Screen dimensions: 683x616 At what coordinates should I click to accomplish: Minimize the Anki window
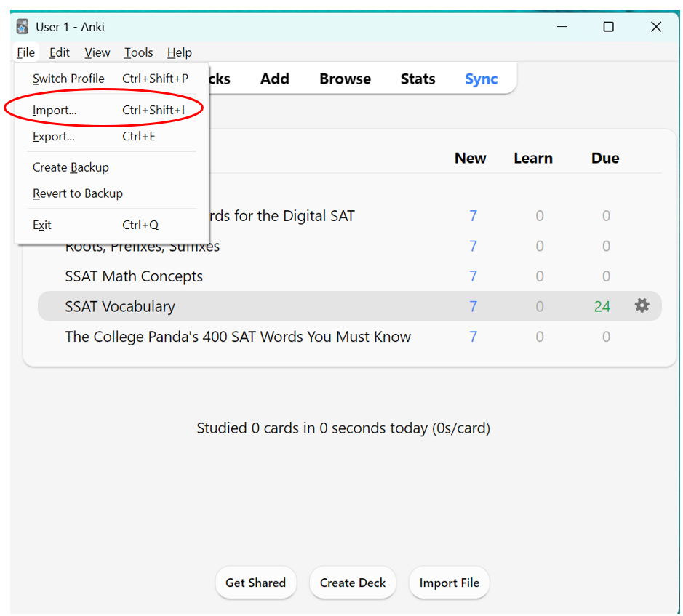coord(562,27)
